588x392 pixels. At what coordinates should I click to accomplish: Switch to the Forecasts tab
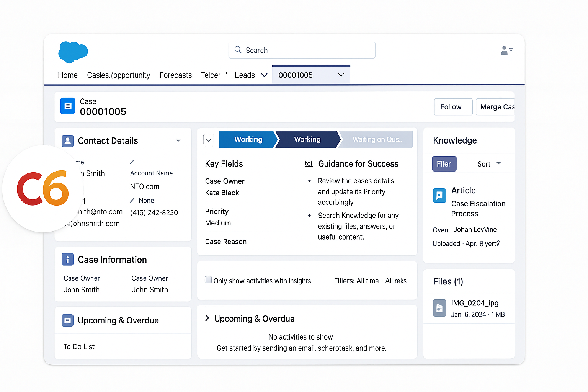click(176, 75)
